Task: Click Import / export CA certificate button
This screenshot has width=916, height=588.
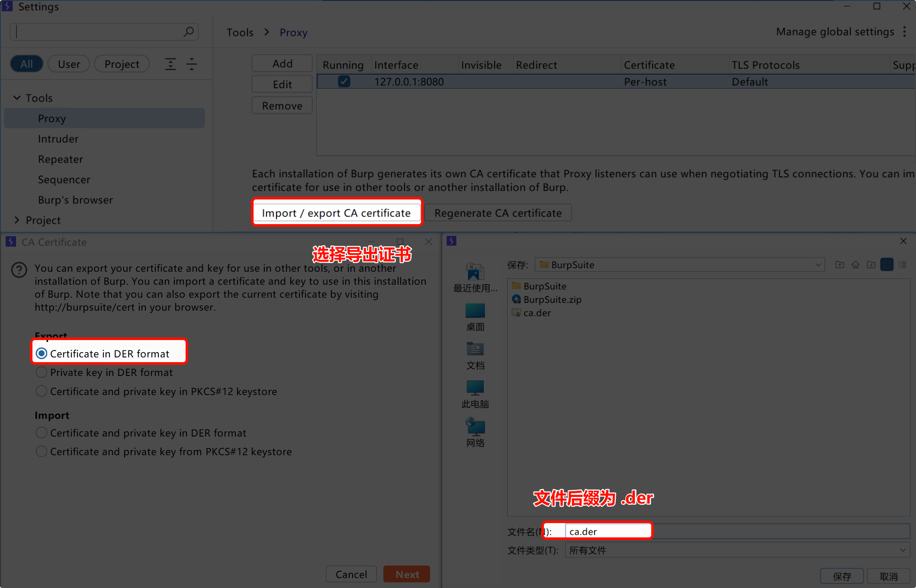Action: 336,213
